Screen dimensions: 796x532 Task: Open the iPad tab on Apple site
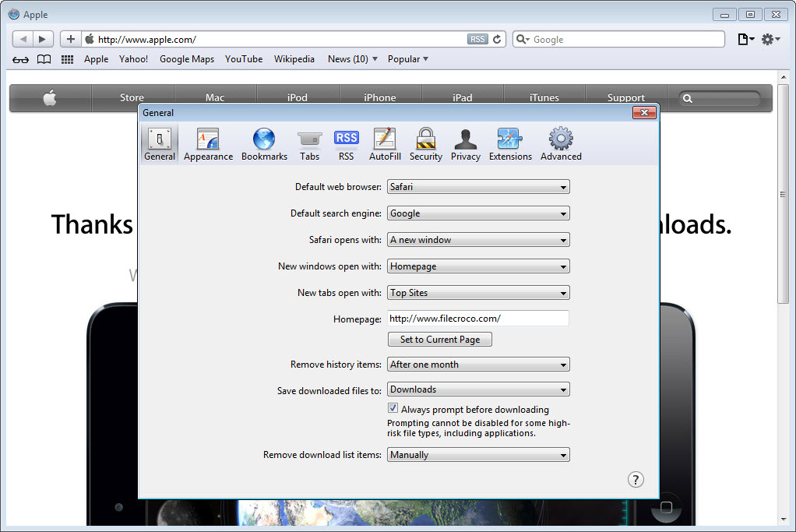point(462,97)
